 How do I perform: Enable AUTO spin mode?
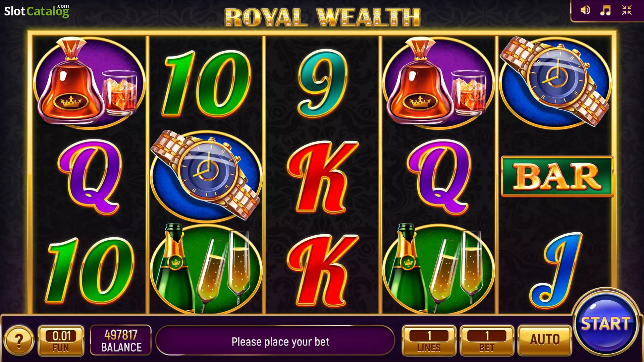point(545,340)
